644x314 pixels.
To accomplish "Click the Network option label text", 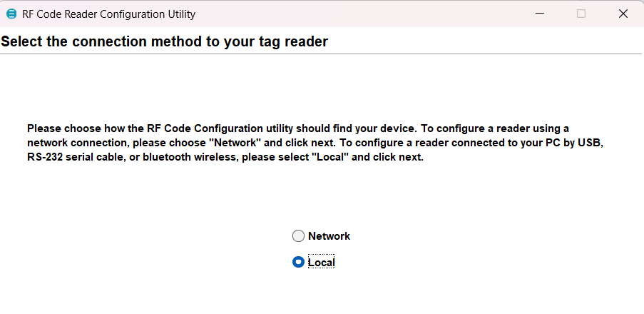I will 329,236.
